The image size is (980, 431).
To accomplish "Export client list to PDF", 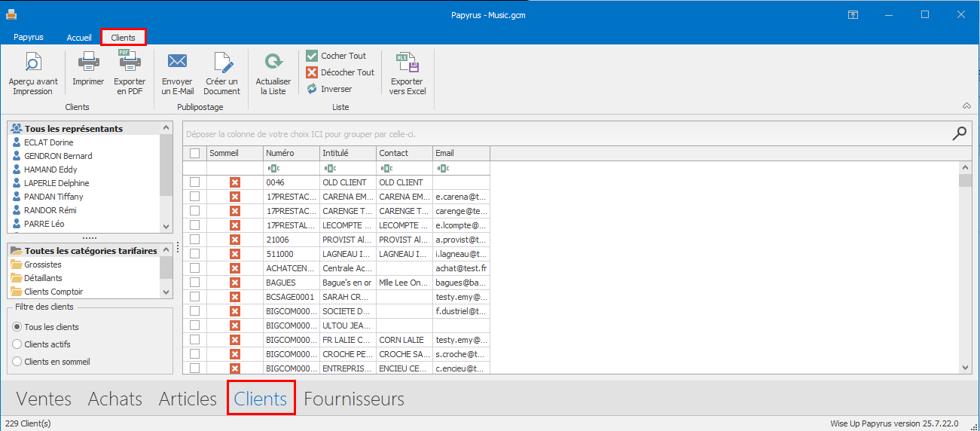I will pyautogui.click(x=130, y=73).
